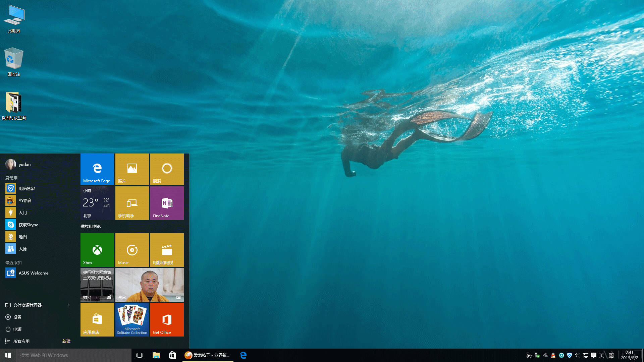Open the QQ penguin tray icon
This screenshot has width=644, height=362.
pos(553,355)
